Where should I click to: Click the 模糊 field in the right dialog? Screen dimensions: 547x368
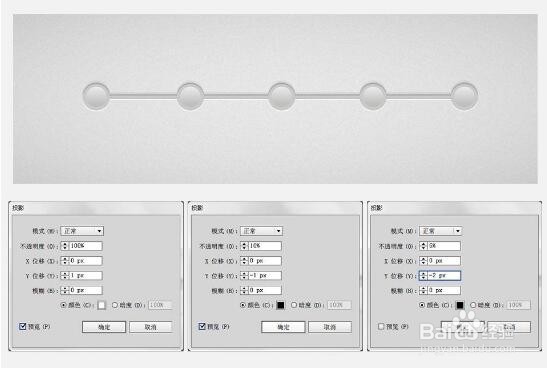coord(444,290)
